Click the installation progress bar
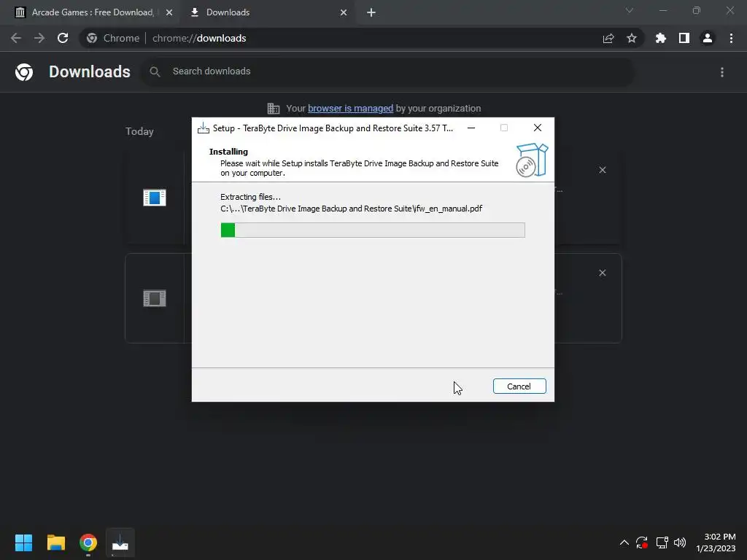 pyautogui.click(x=373, y=230)
